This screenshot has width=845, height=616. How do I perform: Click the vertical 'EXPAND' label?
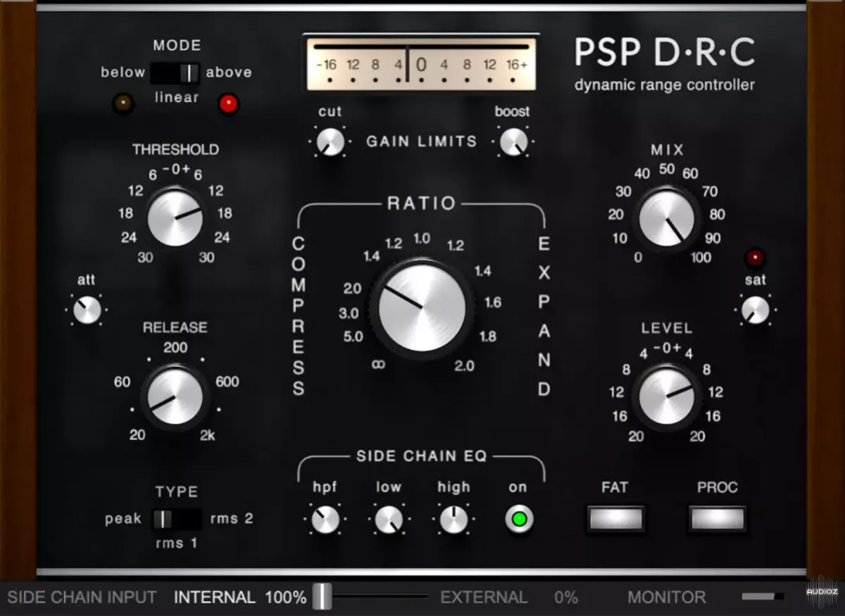tap(544, 316)
